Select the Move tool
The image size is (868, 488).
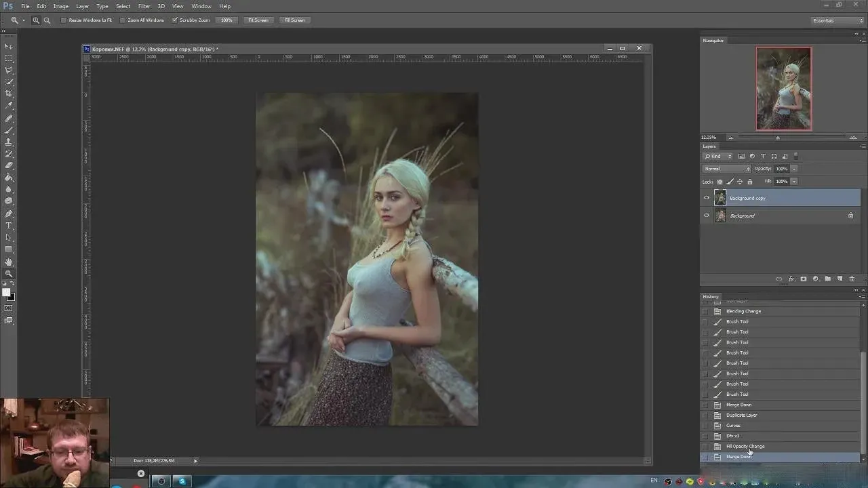tap(9, 46)
